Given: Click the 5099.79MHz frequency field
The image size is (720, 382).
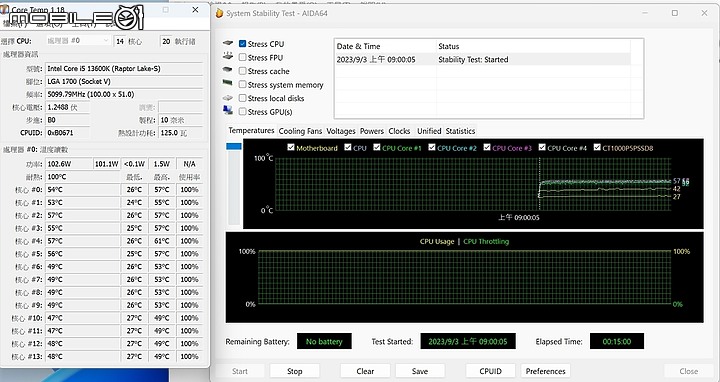Looking at the screenshot, I should point(124,94).
